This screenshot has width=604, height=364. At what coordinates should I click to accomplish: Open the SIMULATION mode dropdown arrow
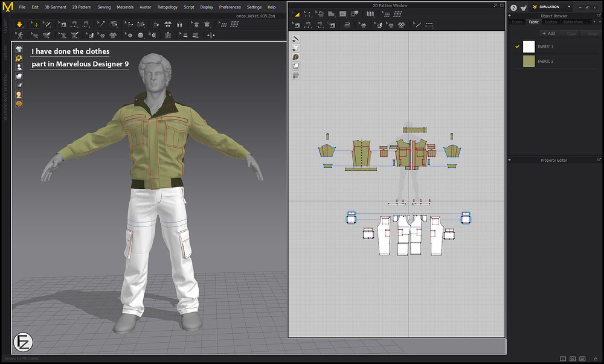pyautogui.click(x=569, y=7)
